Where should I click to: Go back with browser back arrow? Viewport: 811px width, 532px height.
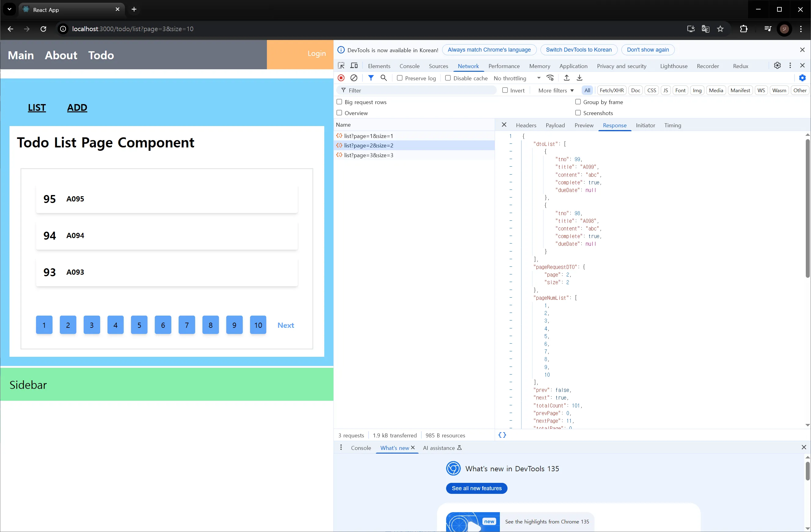pyautogui.click(x=10, y=29)
